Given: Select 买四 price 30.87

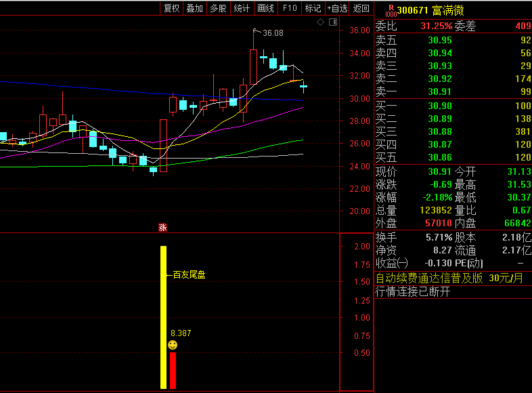Looking at the screenshot, I should click(440, 145).
